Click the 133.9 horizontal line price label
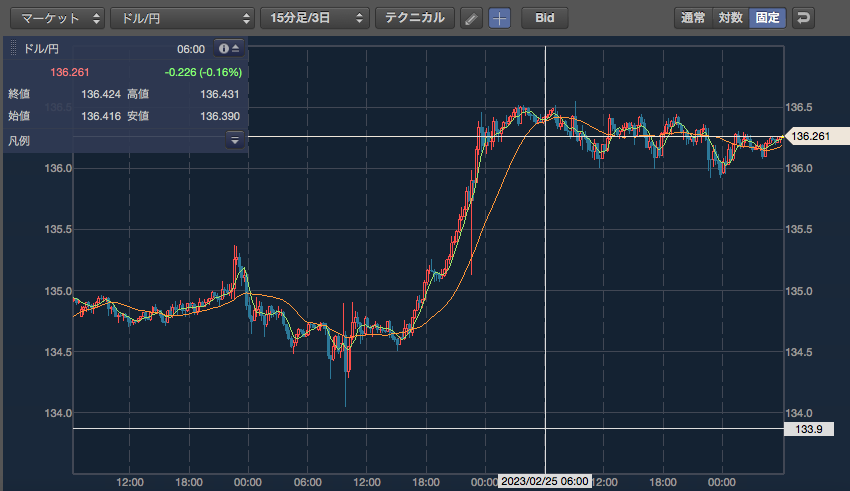The width and height of the screenshot is (850, 491). 809,429
